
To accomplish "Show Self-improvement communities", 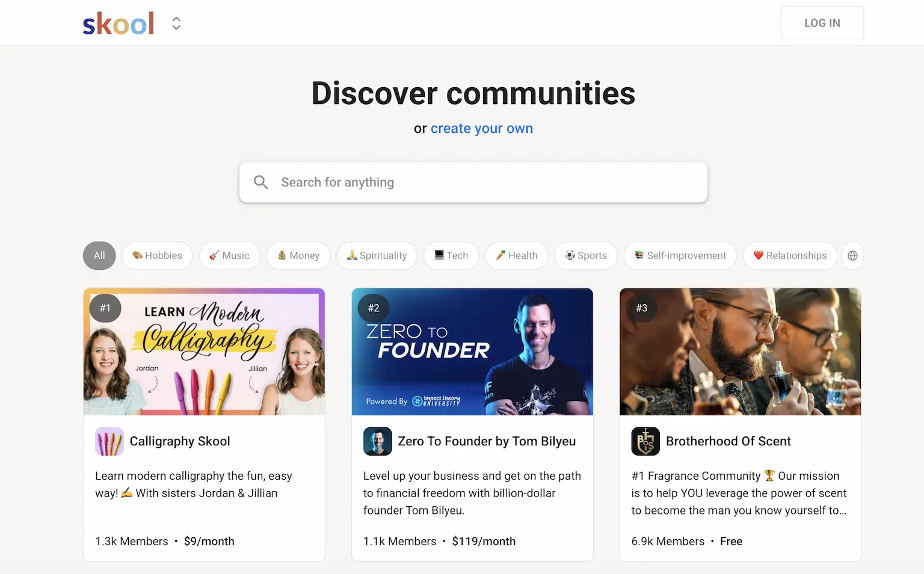I will 680,255.
